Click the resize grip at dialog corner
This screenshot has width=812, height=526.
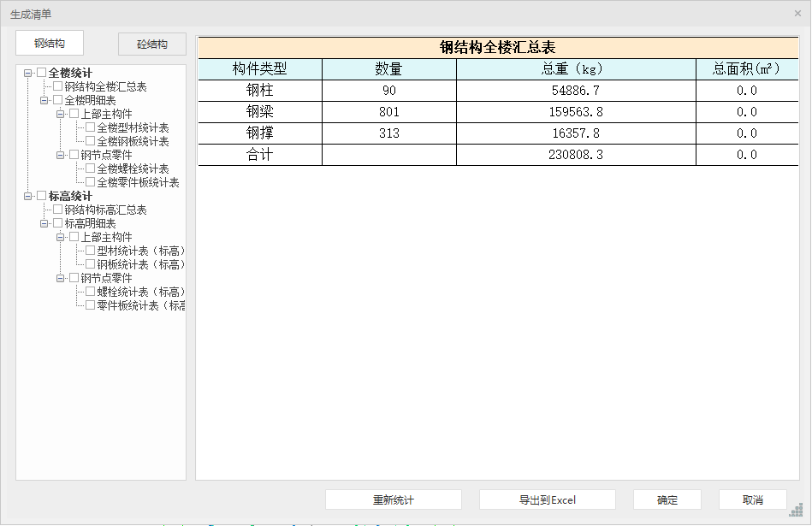click(796, 510)
